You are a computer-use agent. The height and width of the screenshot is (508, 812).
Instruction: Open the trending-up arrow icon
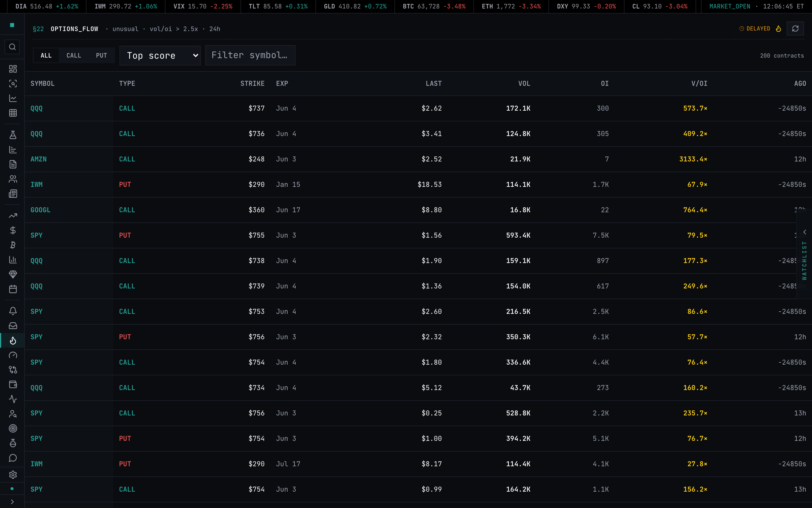click(x=13, y=216)
